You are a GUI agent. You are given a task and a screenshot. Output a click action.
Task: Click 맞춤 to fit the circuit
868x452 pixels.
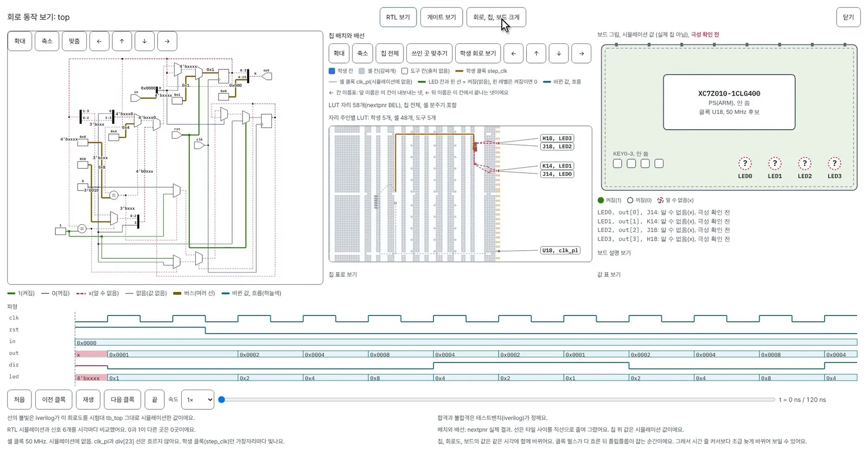[x=74, y=41]
